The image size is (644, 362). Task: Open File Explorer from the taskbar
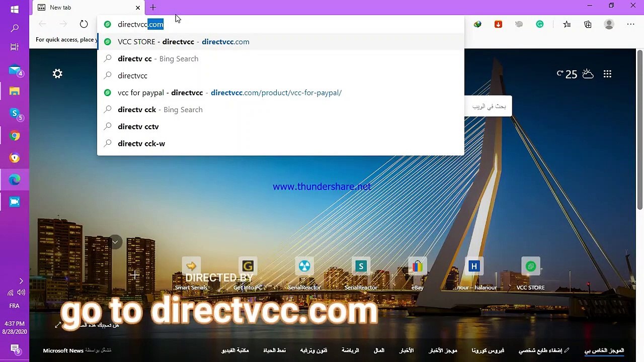(15, 92)
